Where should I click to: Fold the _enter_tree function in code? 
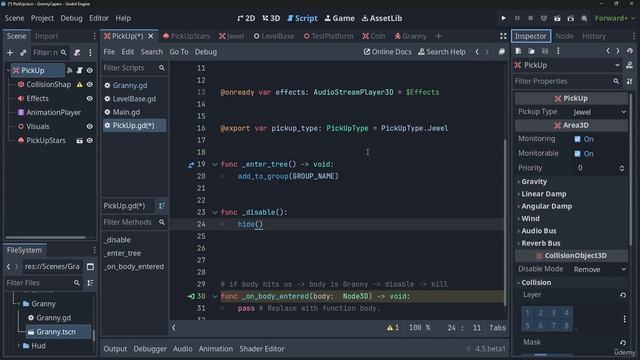(215, 164)
